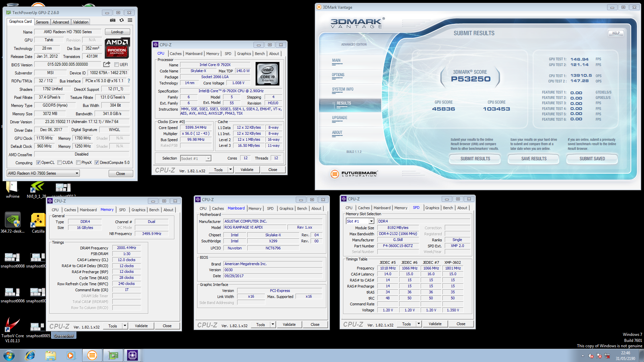Expand Tools arrow in Memory tab CPU-Z window
The width and height of the screenshot is (644, 362).
[x=125, y=326]
